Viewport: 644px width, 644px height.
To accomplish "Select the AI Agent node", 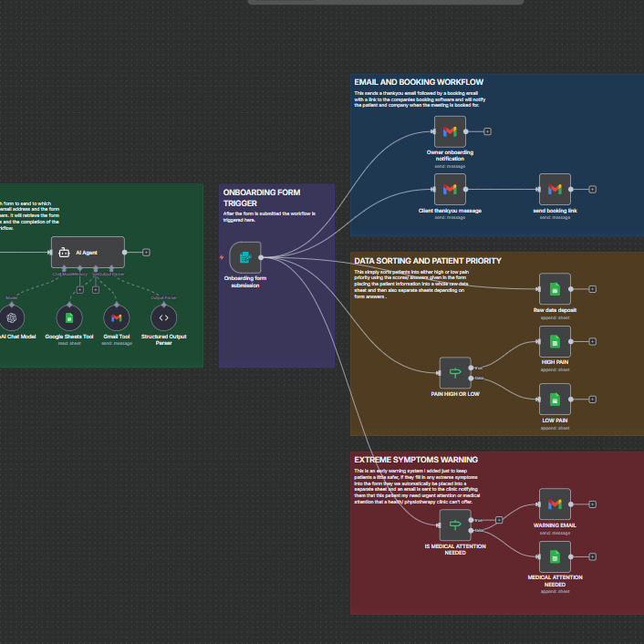I will tap(88, 252).
